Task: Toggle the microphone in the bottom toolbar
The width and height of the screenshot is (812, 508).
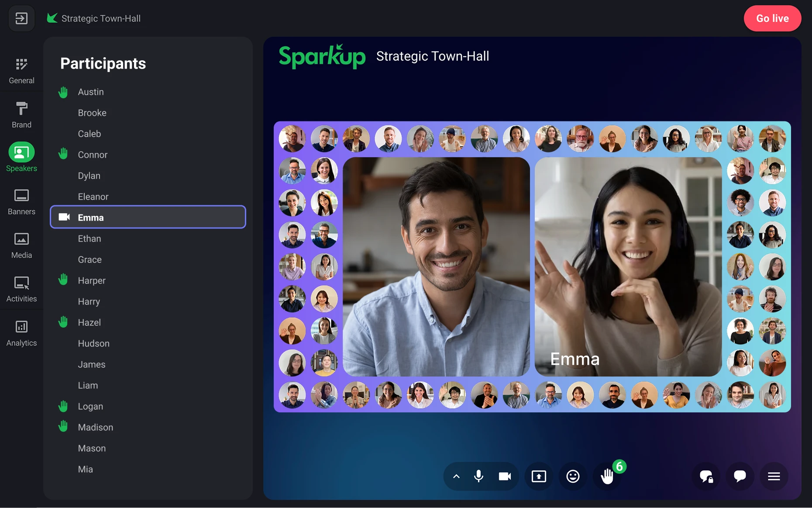Action: point(478,476)
